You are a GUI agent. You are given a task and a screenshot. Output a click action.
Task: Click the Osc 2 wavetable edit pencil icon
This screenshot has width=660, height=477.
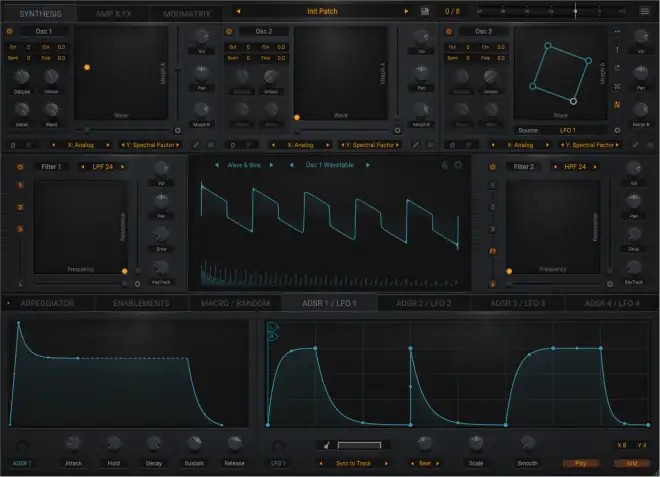click(x=416, y=145)
